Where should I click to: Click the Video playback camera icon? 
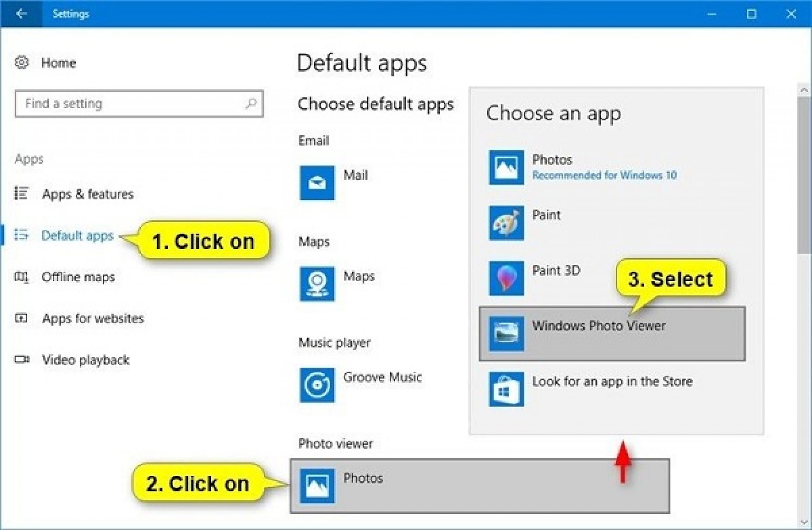tap(22, 359)
